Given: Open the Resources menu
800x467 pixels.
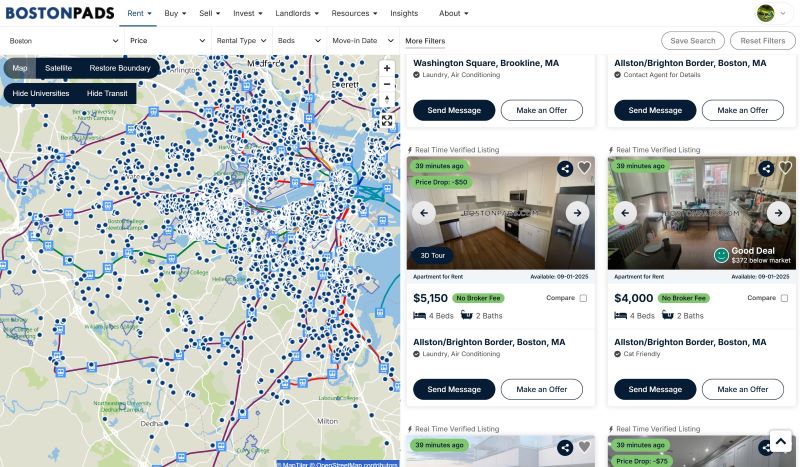Looking at the screenshot, I should 354,13.
